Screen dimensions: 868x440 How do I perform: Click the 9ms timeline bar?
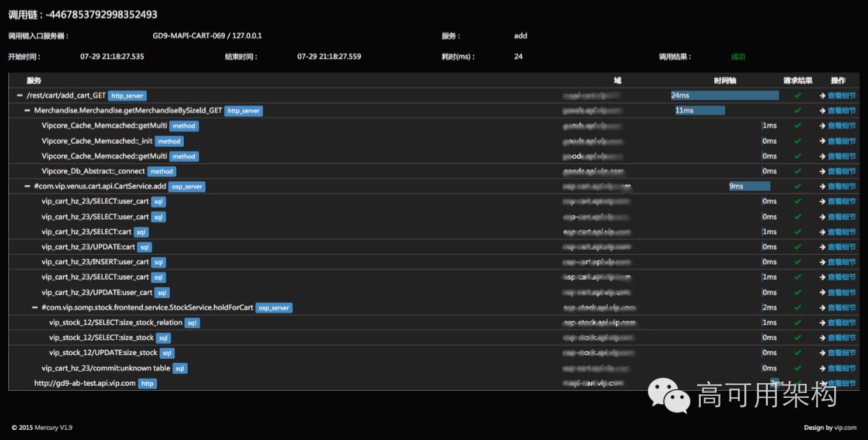pyautogui.click(x=749, y=186)
